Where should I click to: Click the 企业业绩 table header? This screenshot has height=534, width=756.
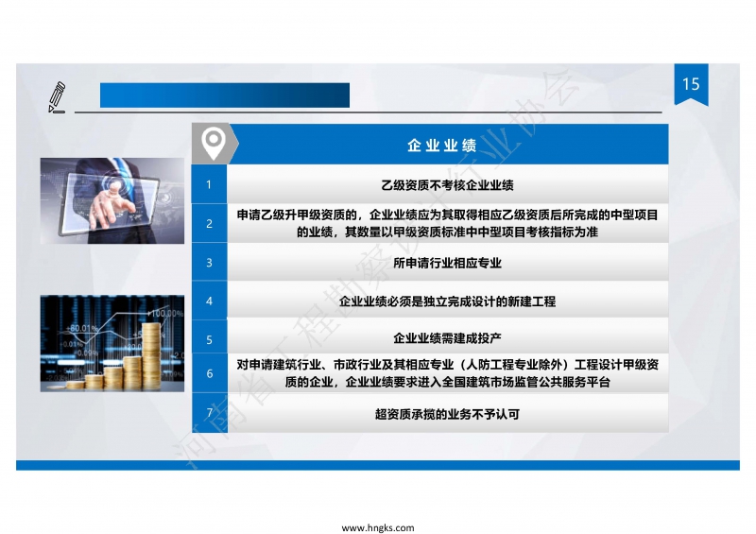[x=440, y=145]
